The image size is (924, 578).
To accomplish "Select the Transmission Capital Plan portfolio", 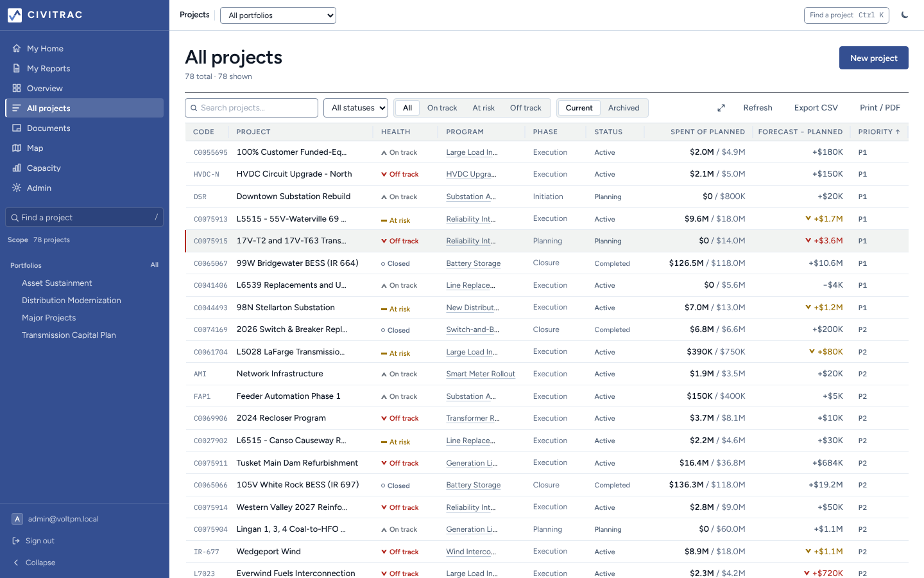I will tap(69, 335).
